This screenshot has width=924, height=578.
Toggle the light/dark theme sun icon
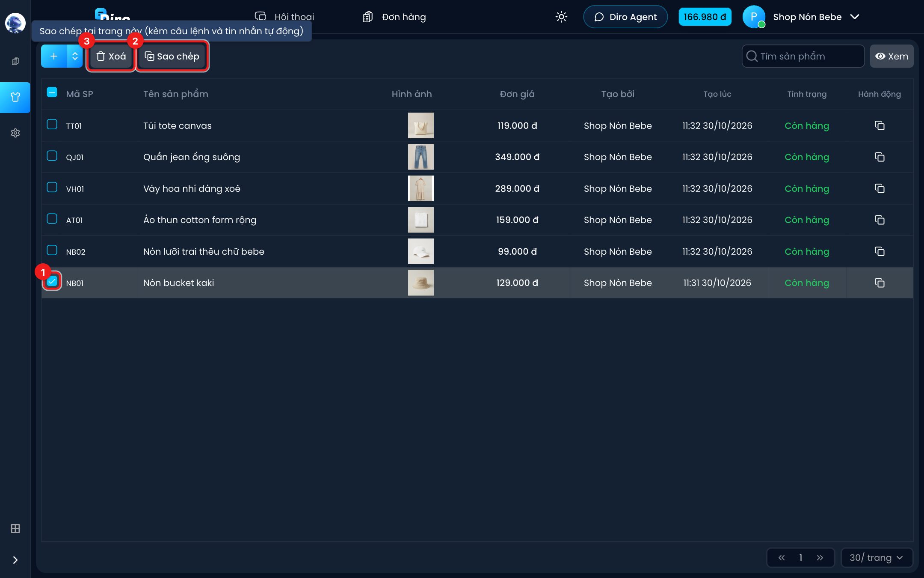point(561,17)
